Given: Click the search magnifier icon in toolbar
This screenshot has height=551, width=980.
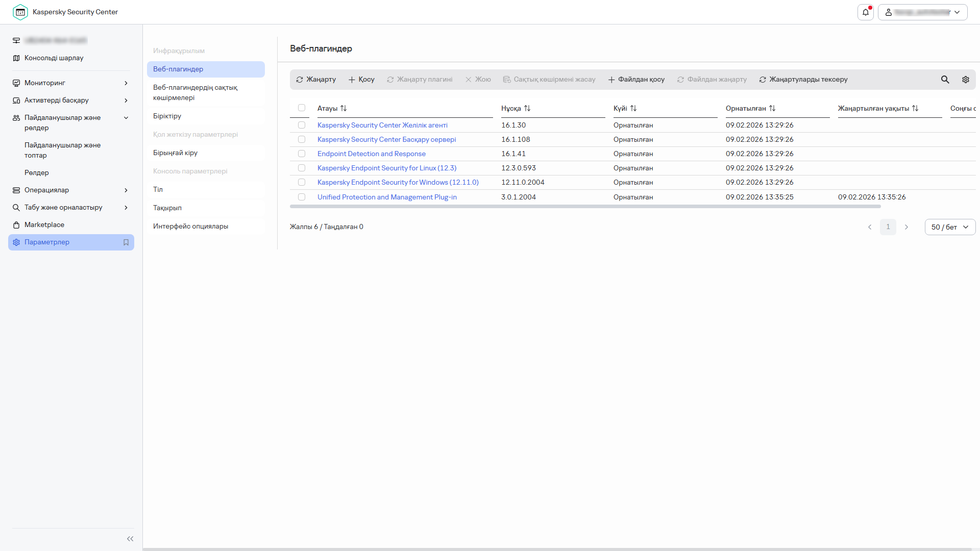Looking at the screenshot, I should coord(945,80).
